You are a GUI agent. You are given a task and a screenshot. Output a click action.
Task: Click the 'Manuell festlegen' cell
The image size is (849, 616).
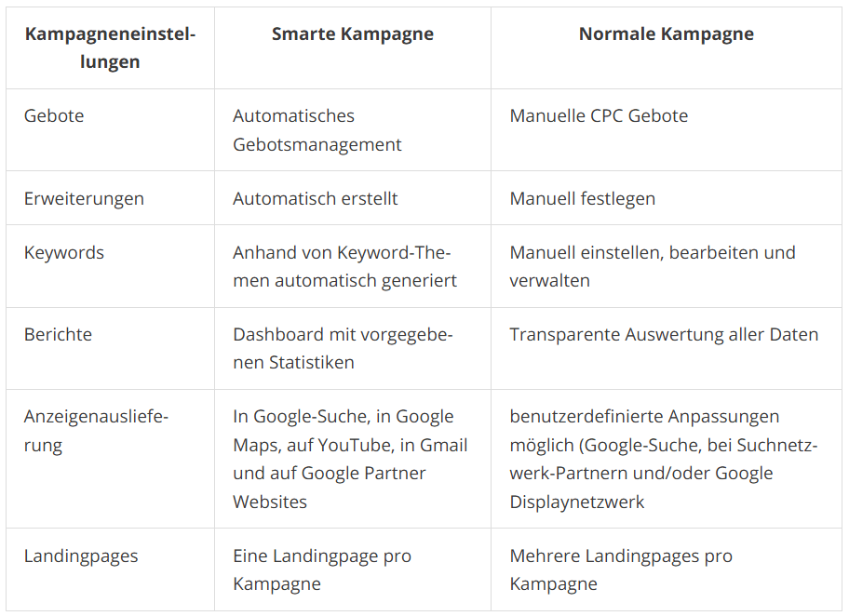[x=582, y=198]
